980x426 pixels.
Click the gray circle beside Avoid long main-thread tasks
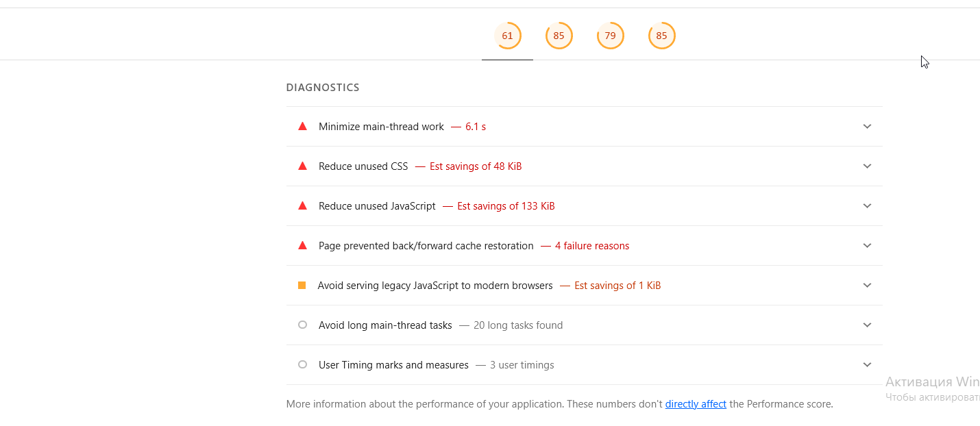(302, 325)
